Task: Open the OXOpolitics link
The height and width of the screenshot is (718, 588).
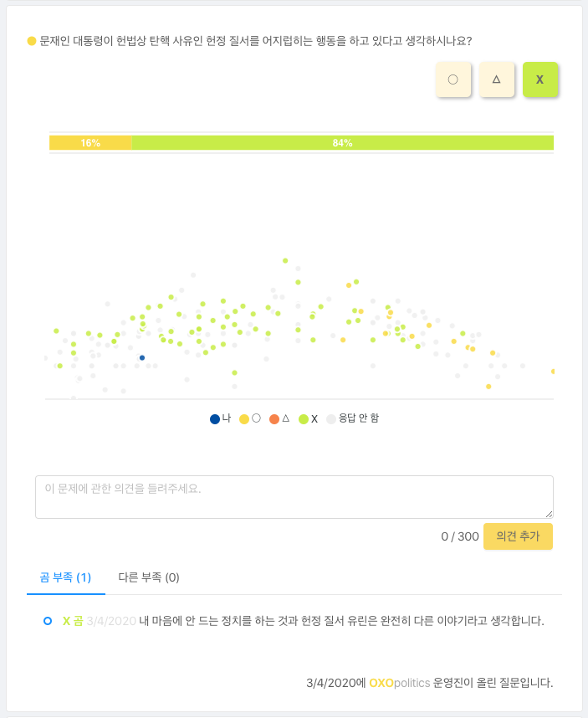Action: [x=400, y=683]
